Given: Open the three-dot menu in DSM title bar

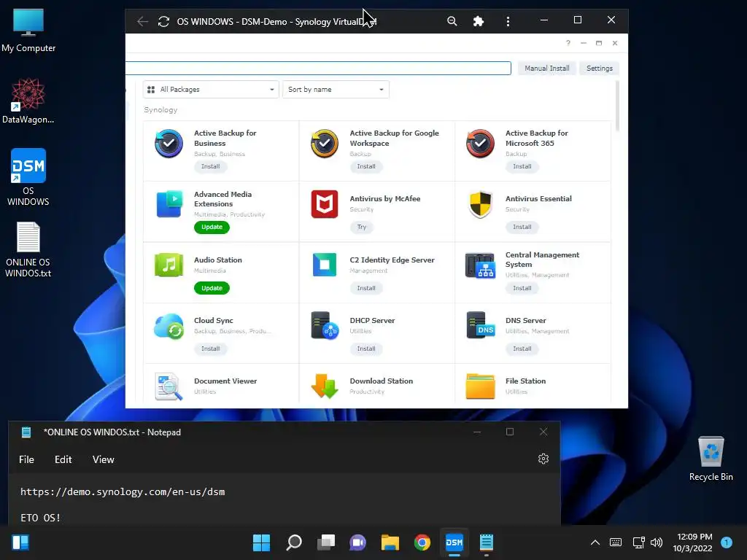Looking at the screenshot, I should tap(508, 21).
